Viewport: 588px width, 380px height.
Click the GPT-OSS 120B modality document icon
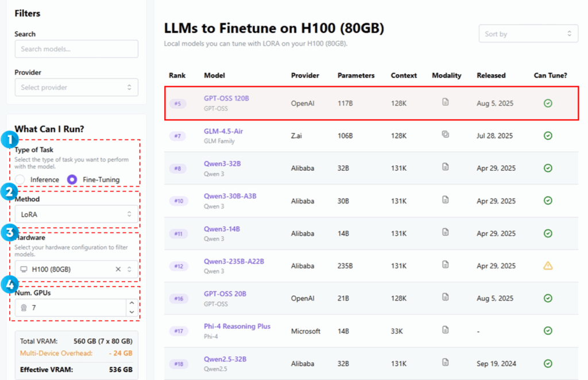[x=445, y=102]
